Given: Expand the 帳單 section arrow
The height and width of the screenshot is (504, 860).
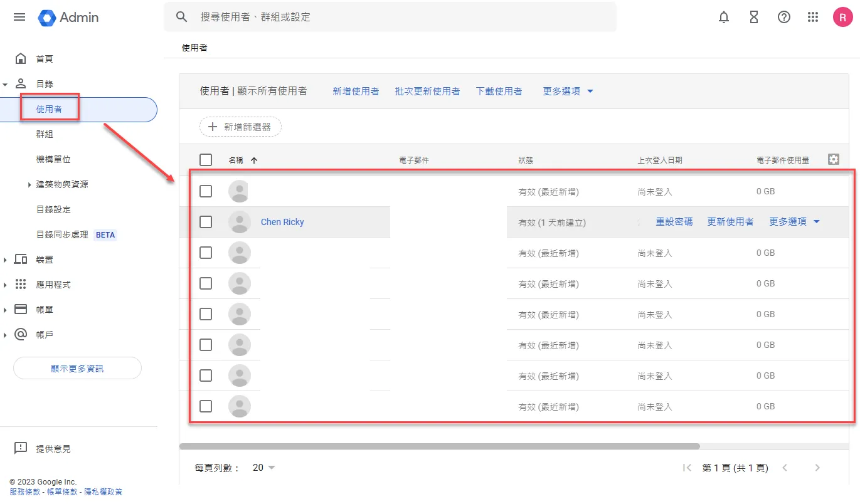Looking at the screenshot, I should (5, 310).
